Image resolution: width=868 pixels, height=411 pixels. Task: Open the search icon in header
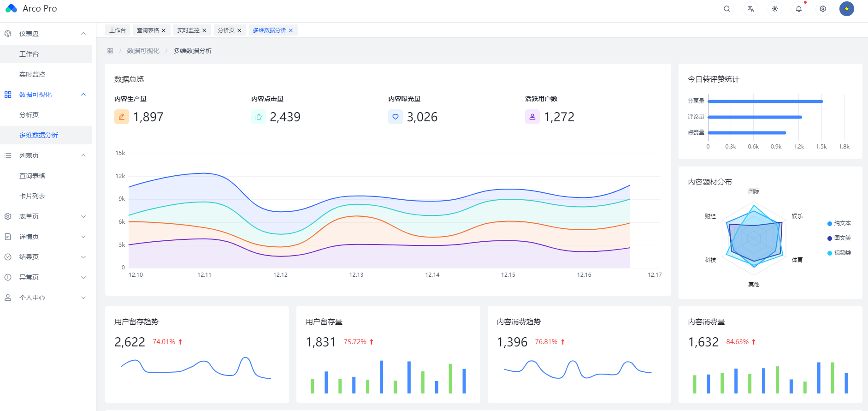727,9
